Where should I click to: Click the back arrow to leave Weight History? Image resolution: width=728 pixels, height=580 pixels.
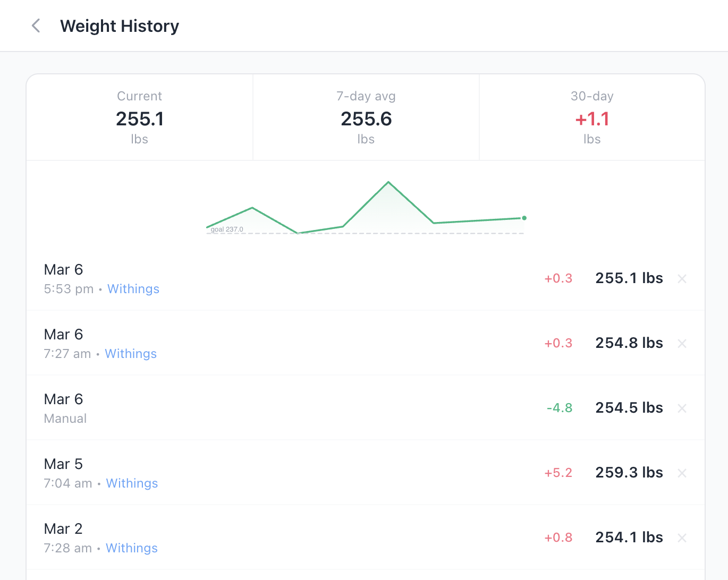coord(36,25)
